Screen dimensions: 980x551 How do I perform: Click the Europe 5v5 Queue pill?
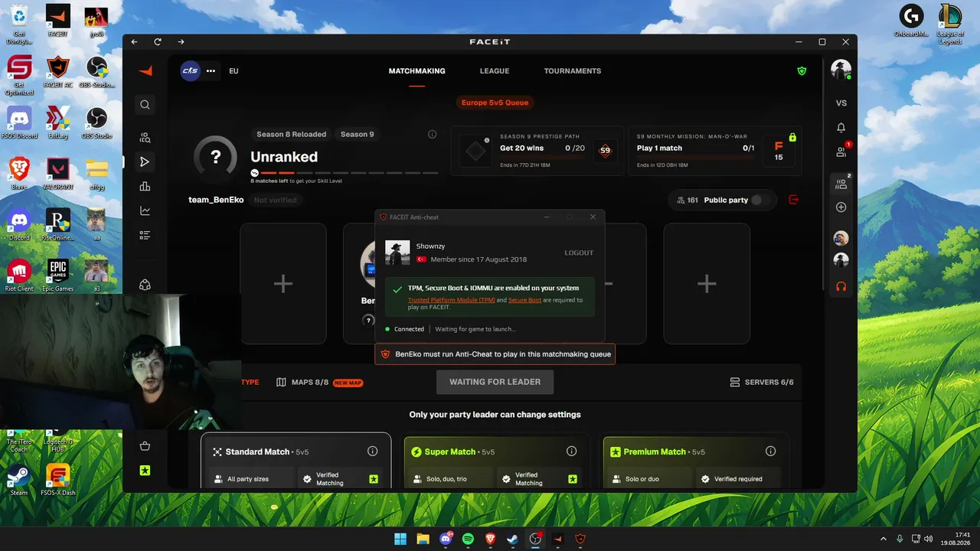pos(495,103)
